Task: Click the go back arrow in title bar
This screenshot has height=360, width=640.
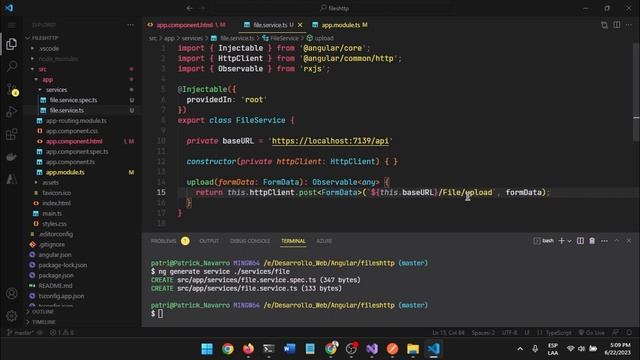Action: pos(189,8)
